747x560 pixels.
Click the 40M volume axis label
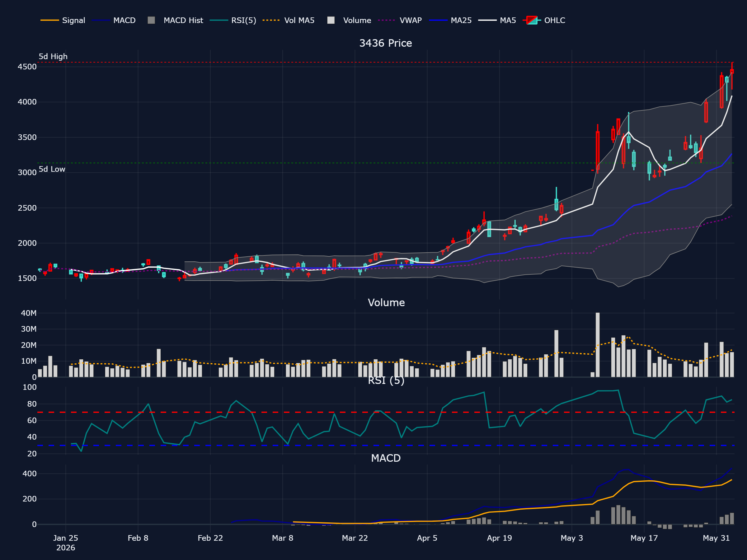29,313
